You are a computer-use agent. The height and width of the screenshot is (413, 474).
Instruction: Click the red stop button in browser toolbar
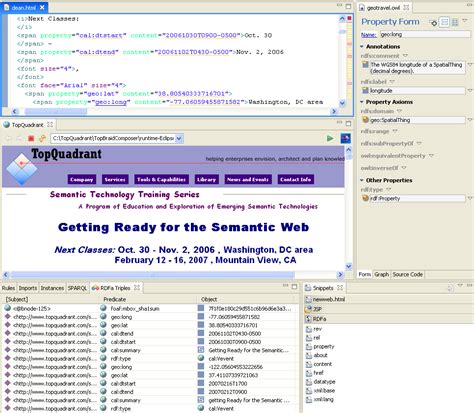tap(31, 138)
